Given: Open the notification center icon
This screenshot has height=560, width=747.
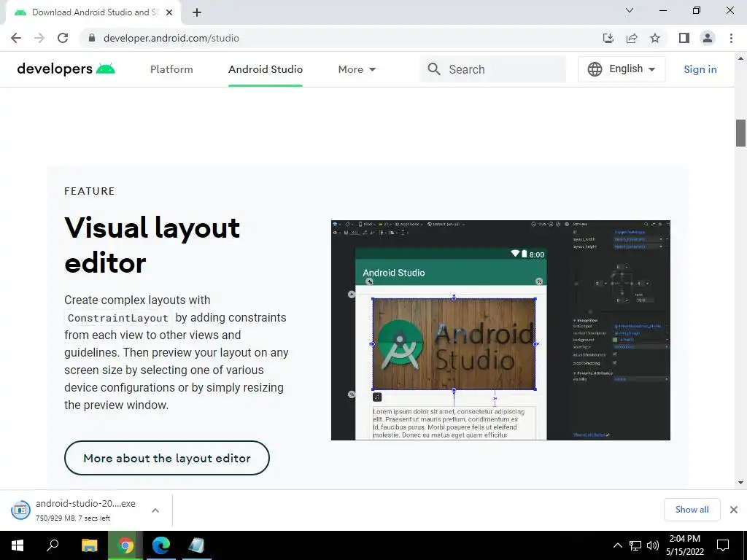Looking at the screenshot, I should [723, 545].
